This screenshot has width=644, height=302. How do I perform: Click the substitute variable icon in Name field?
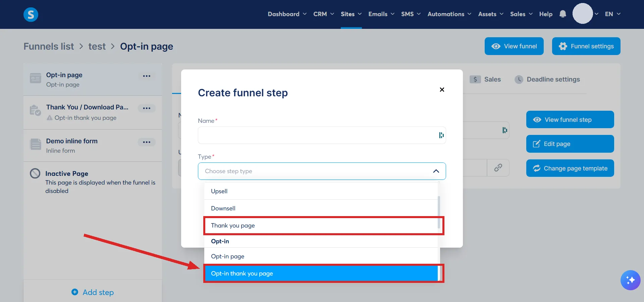(x=441, y=135)
